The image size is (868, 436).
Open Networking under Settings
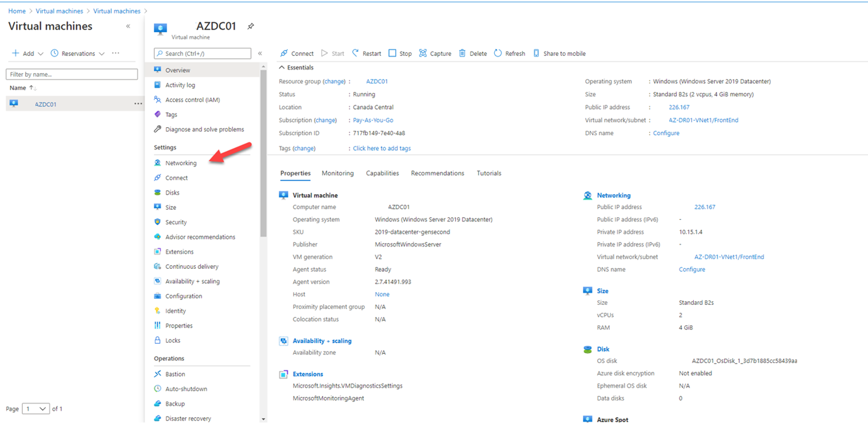(180, 163)
